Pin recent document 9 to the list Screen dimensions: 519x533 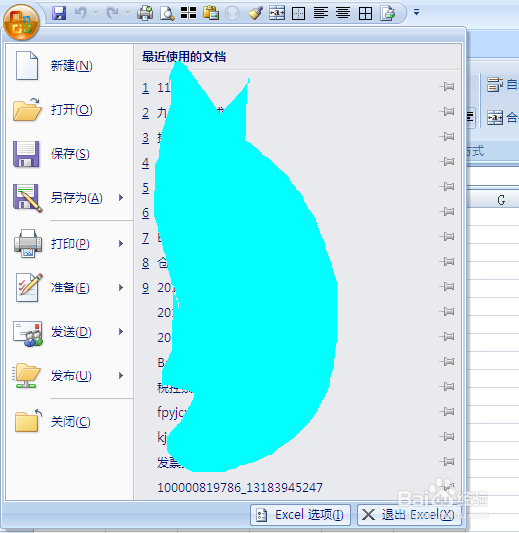pyautogui.click(x=447, y=287)
